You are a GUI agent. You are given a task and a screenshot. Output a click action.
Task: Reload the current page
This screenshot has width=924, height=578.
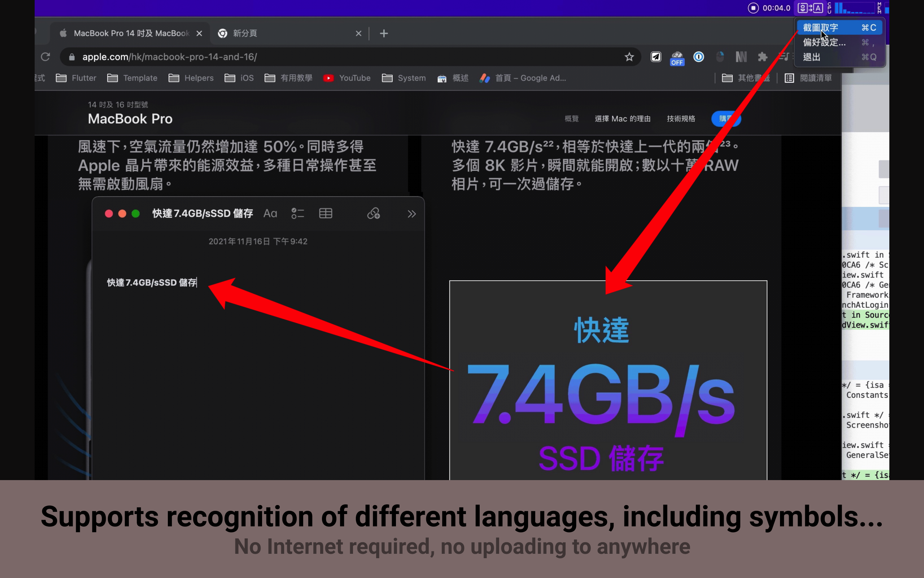tap(45, 57)
